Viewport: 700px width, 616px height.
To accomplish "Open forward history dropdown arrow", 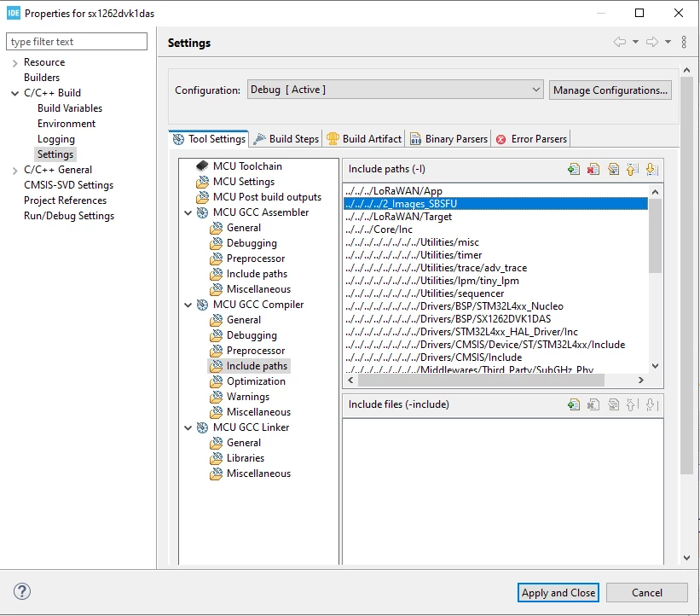I will click(x=668, y=42).
